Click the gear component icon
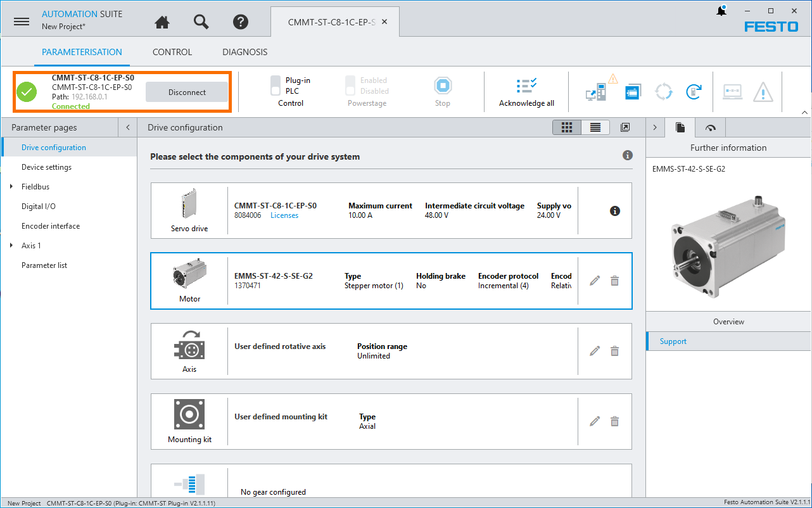The image size is (812, 508). 189,485
